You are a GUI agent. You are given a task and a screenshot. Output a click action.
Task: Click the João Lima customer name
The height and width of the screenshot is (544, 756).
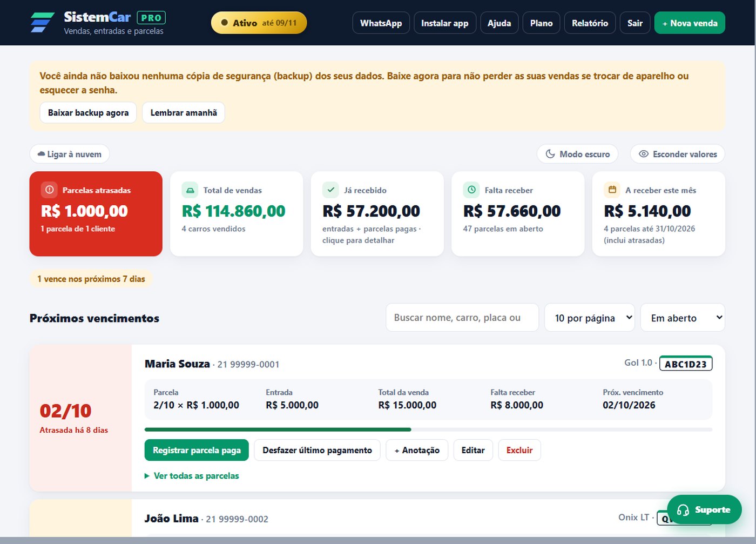[171, 518]
